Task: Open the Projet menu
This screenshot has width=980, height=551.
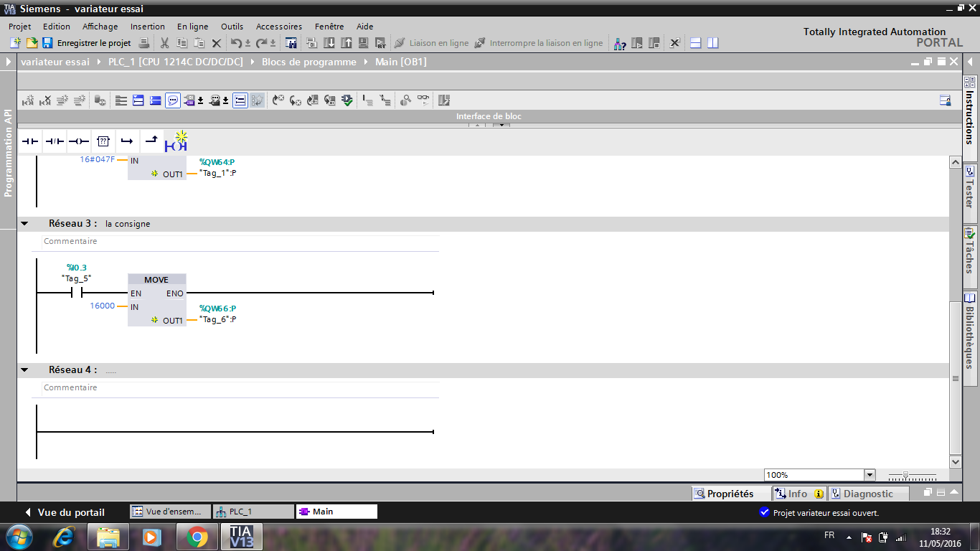Action: (20, 27)
